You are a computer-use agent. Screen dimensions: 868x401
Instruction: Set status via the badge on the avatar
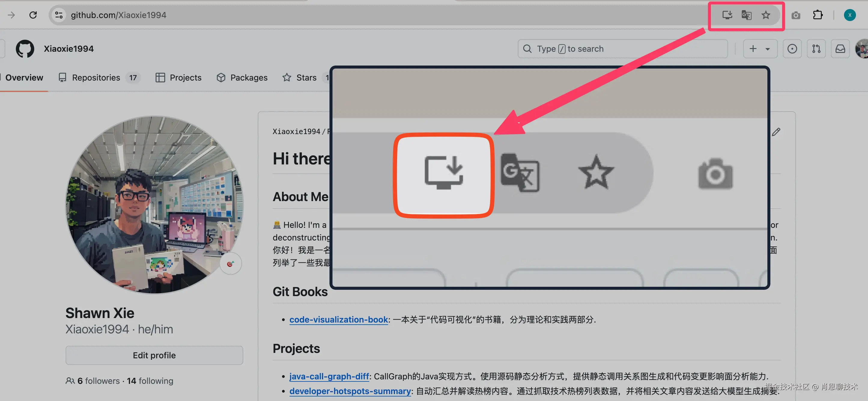tap(230, 264)
